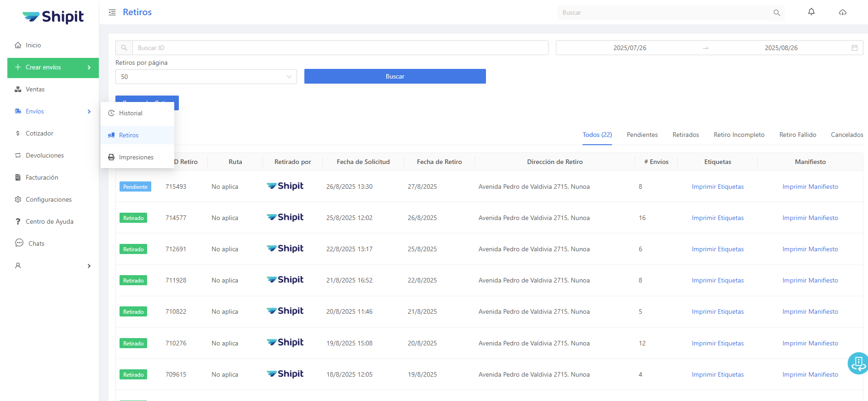Screen dimensions: 868x401
Task: Click the Dirección de Retiro column header
Action: tap(554, 162)
